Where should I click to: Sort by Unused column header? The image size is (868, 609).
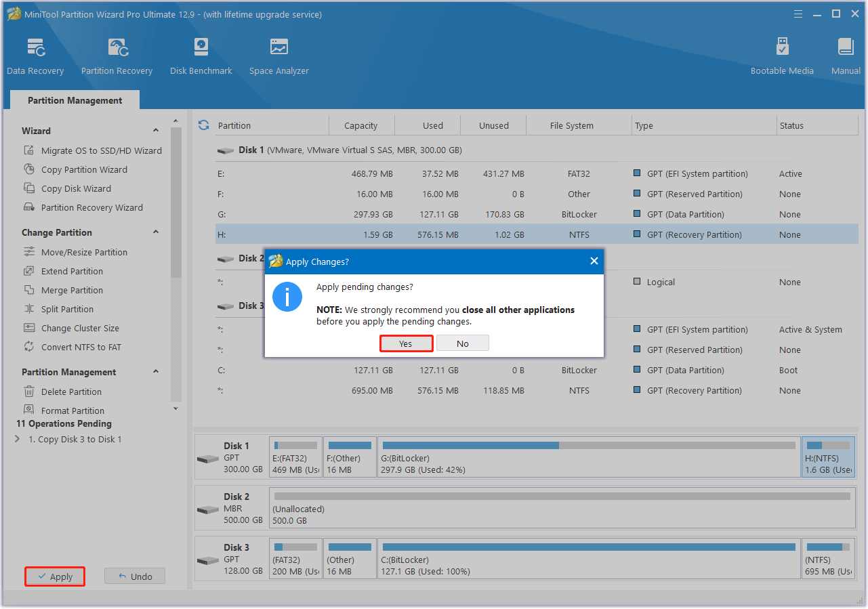pyautogui.click(x=493, y=125)
